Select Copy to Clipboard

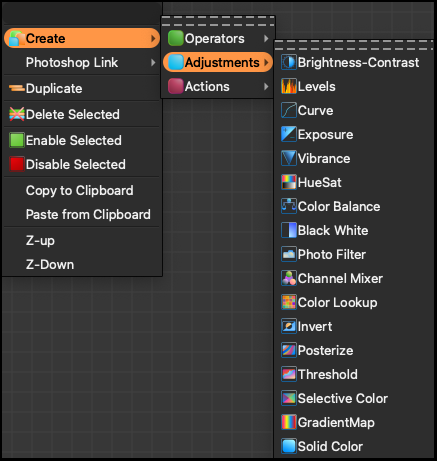click(82, 191)
